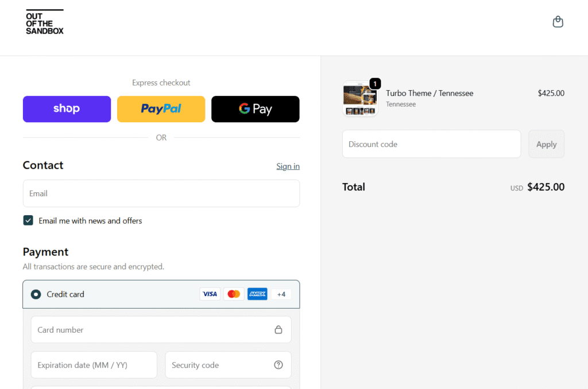Image resolution: width=588 pixels, height=389 pixels.
Task: Open the Sign in page
Action: (288, 166)
